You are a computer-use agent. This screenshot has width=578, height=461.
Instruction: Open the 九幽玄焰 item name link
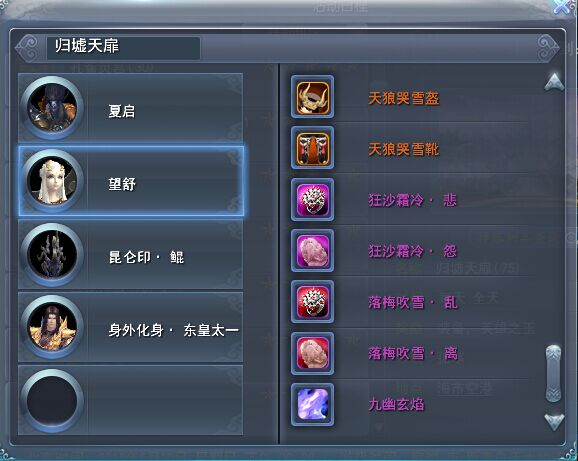point(396,405)
